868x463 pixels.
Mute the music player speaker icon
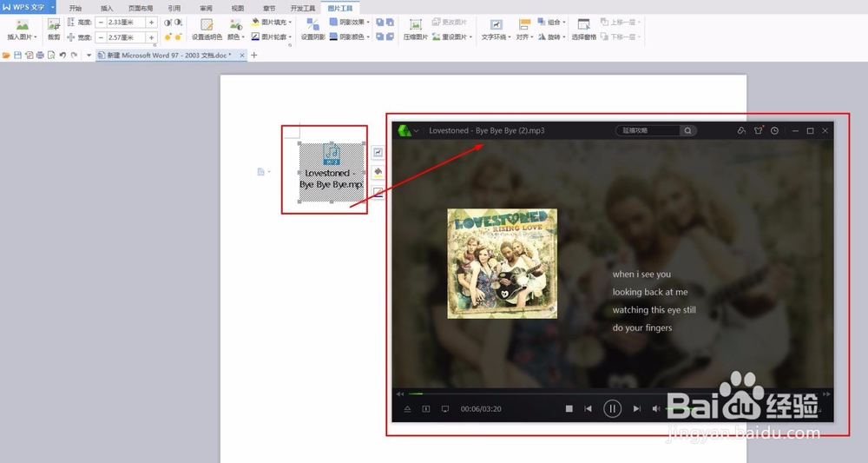656,409
